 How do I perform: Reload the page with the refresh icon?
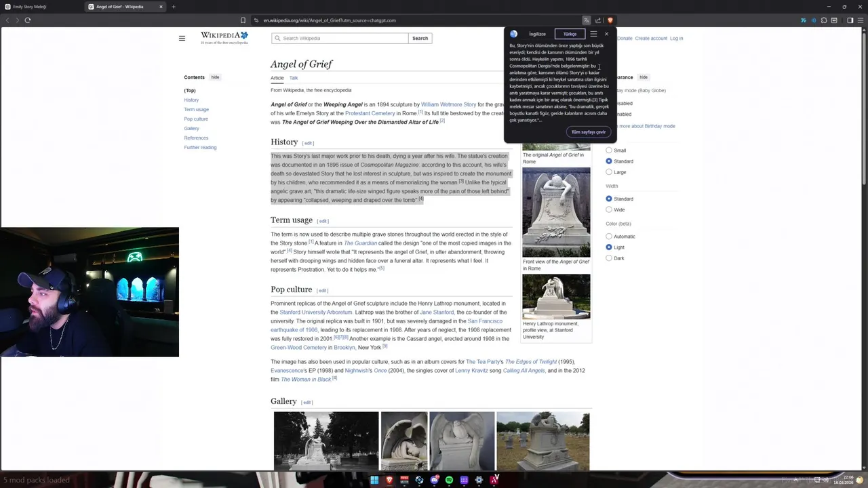[x=28, y=20]
